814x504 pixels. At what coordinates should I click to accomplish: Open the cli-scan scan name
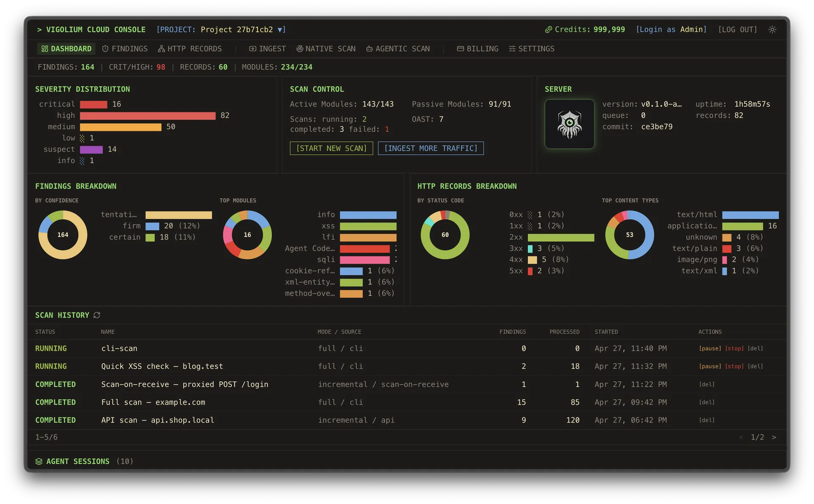[x=119, y=348]
